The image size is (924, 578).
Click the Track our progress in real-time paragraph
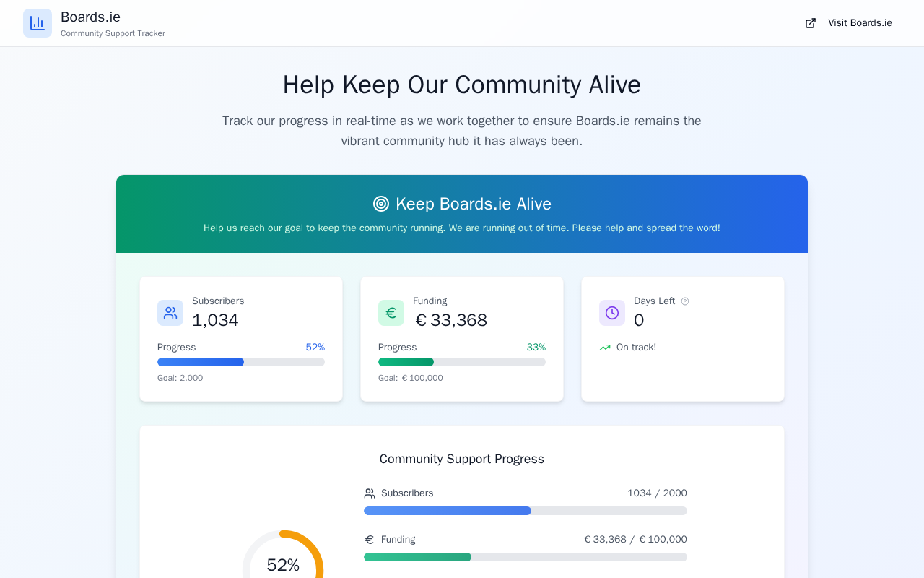pyautogui.click(x=462, y=131)
